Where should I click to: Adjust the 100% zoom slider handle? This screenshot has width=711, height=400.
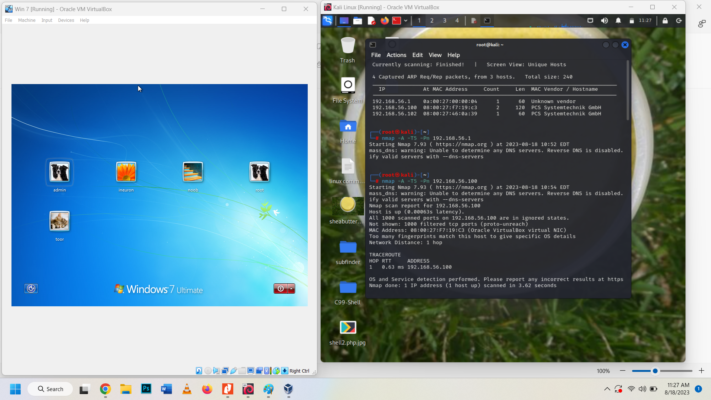(655, 371)
